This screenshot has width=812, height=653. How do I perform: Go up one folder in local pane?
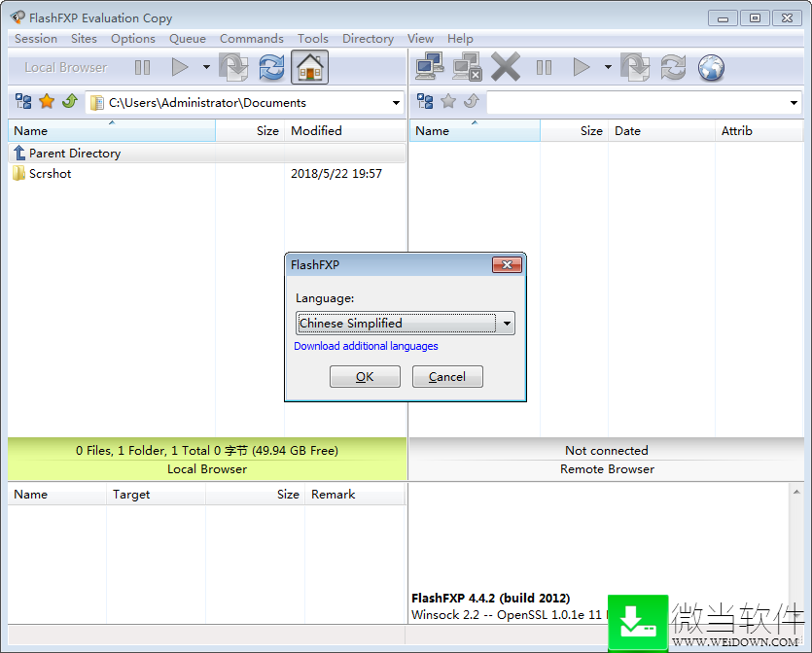pyautogui.click(x=69, y=101)
